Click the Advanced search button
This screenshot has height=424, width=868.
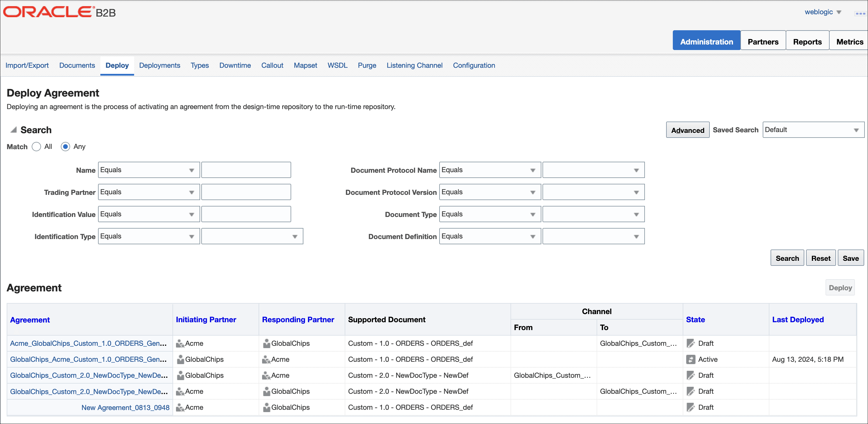pyautogui.click(x=688, y=130)
